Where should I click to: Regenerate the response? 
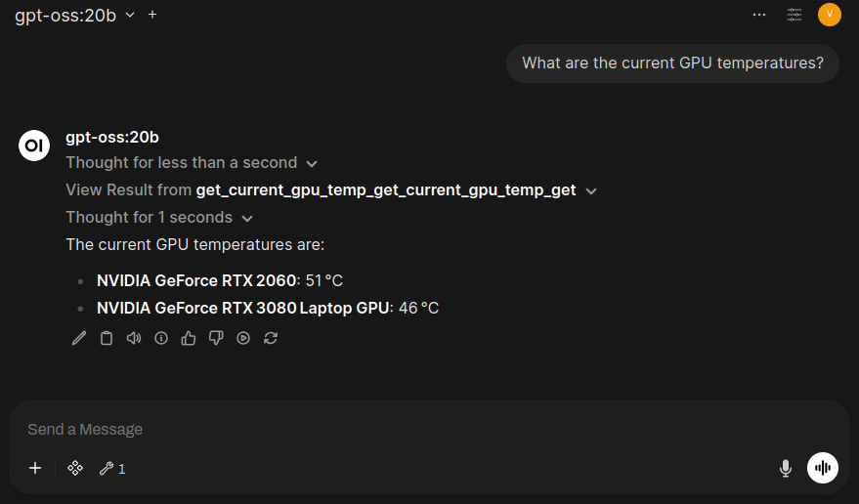pyautogui.click(x=271, y=338)
